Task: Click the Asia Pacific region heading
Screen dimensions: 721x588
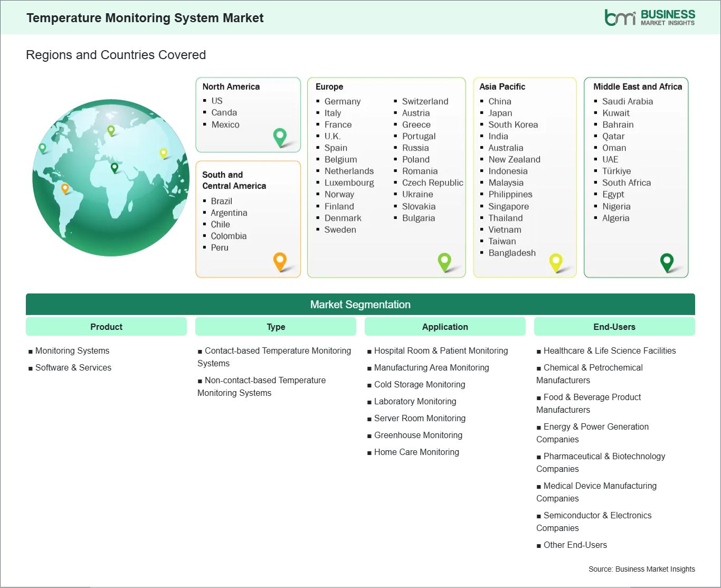Action: tap(502, 87)
